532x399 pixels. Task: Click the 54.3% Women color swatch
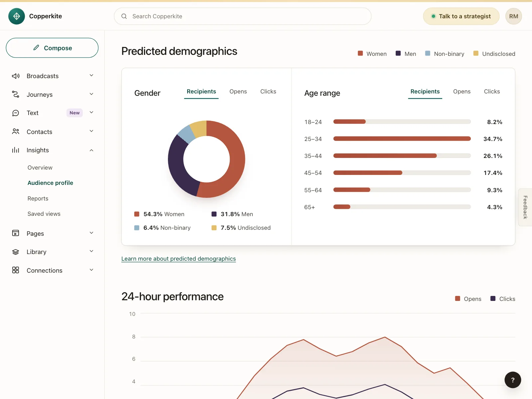click(x=137, y=214)
